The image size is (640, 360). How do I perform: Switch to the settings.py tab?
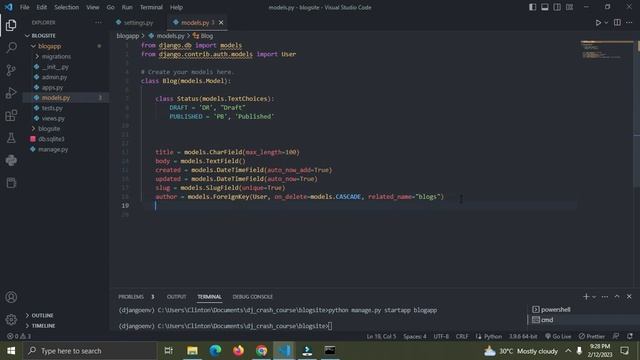point(136,22)
